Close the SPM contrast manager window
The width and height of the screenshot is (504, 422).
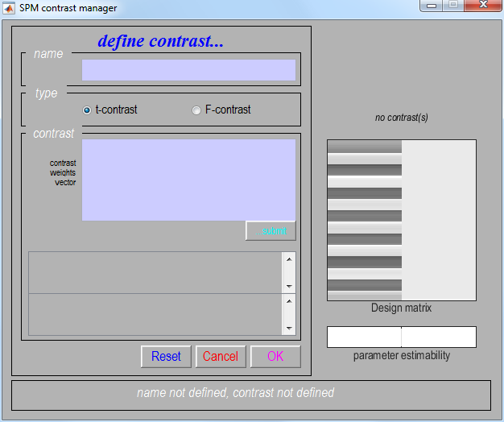[x=483, y=5]
